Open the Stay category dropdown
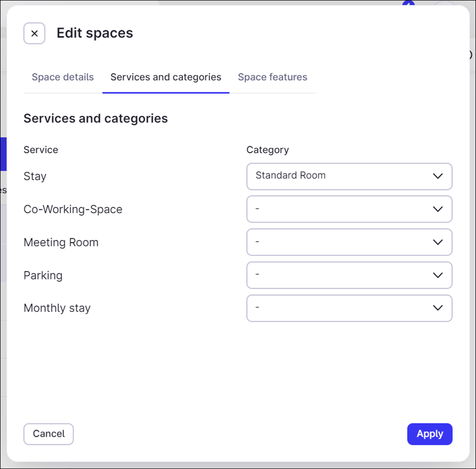 (x=349, y=176)
